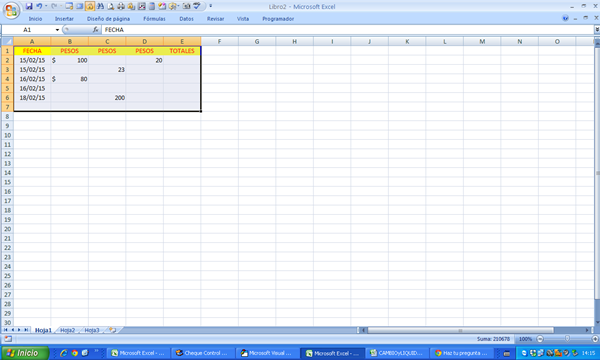Click the Insert Function fx icon
600x360 pixels.
coord(96,29)
